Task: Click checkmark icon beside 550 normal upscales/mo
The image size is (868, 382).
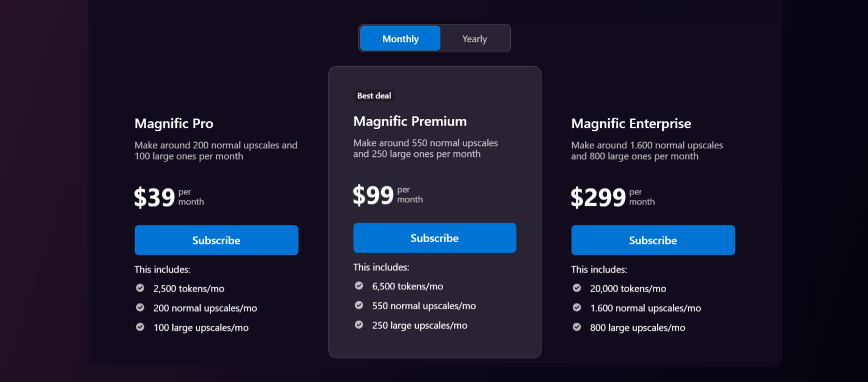Action: click(x=359, y=305)
